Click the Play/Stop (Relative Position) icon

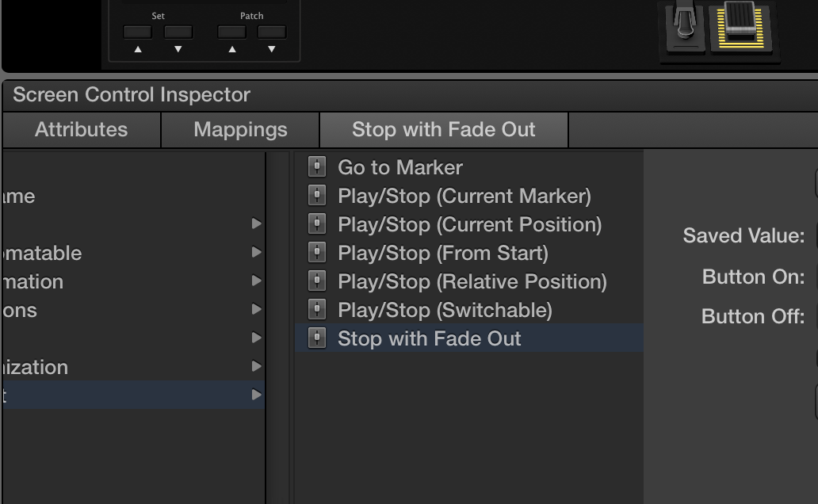pyautogui.click(x=317, y=281)
